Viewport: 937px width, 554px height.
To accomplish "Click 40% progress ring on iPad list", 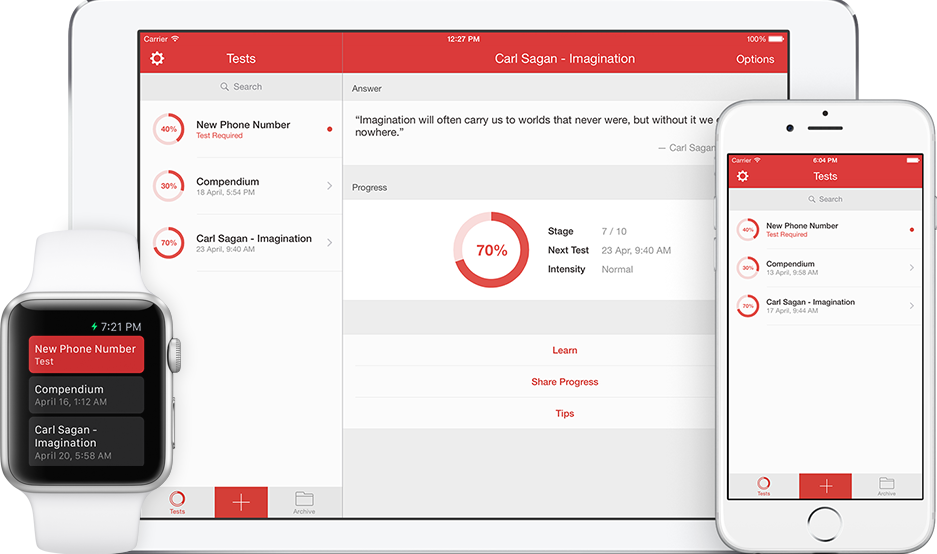I will 169,129.
